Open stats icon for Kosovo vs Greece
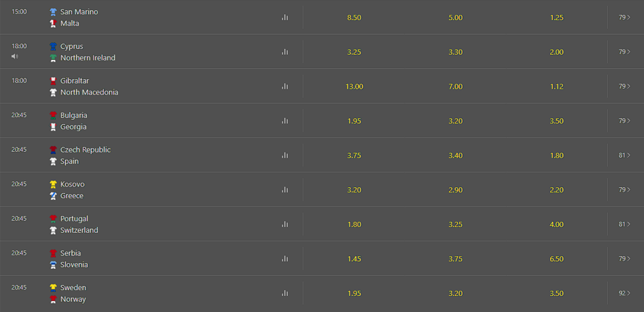 (285, 190)
